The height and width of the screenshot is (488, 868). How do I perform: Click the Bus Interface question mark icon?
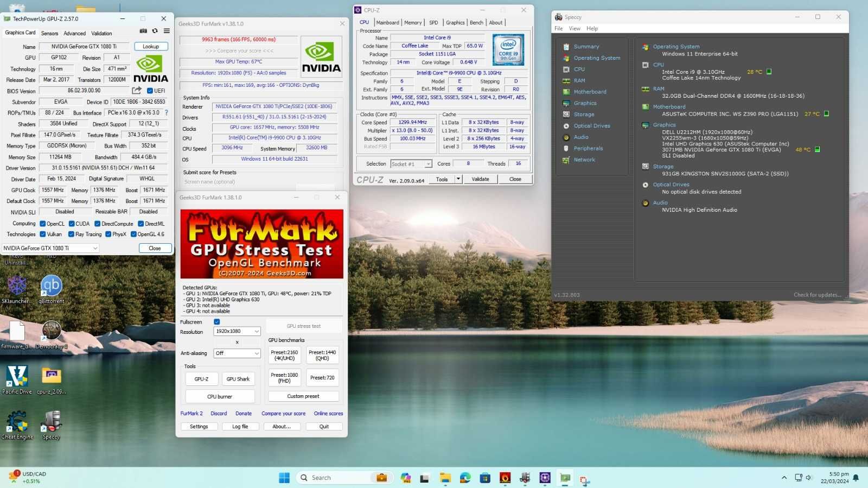click(167, 113)
